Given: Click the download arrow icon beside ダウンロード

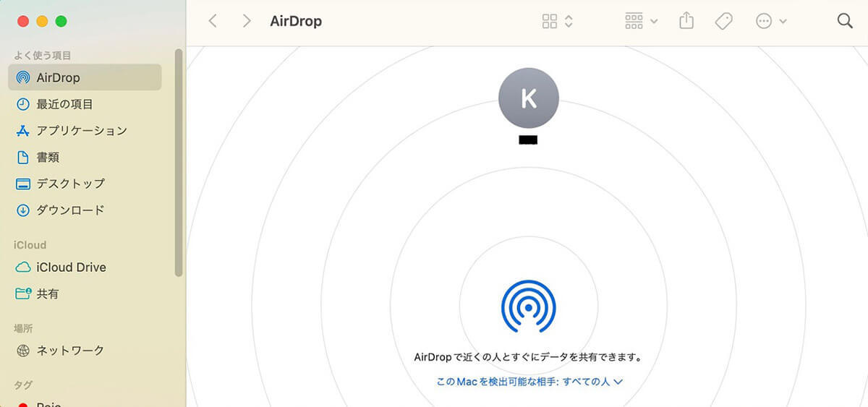Looking at the screenshot, I should (23, 210).
